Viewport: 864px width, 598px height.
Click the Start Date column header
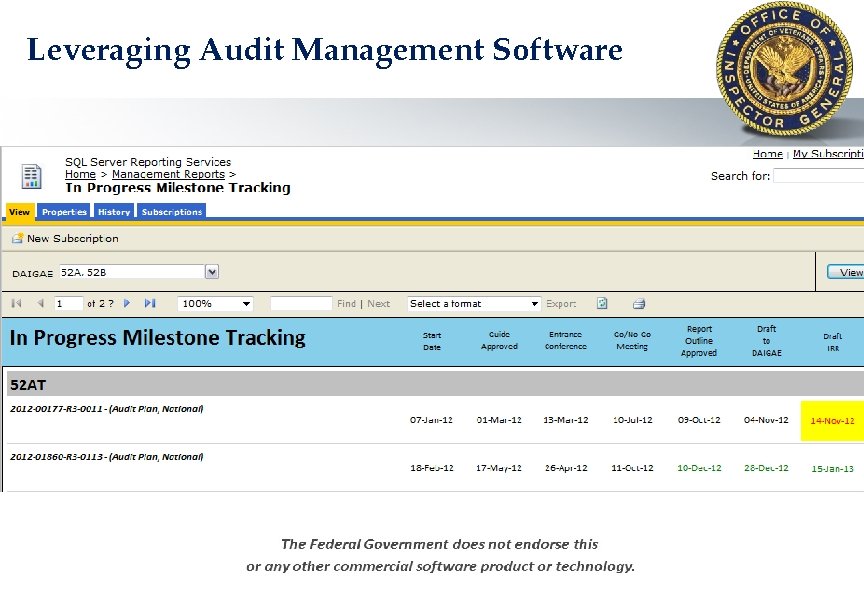click(432, 341)
